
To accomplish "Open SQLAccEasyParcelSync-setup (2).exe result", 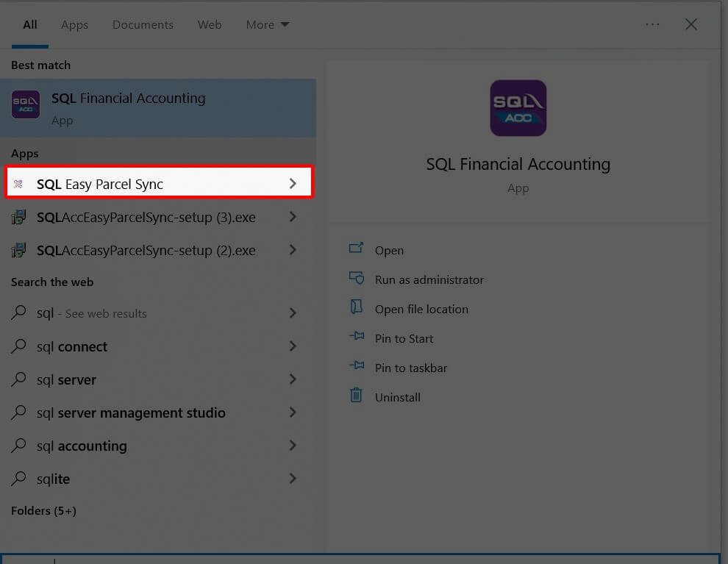I will 158,250.
